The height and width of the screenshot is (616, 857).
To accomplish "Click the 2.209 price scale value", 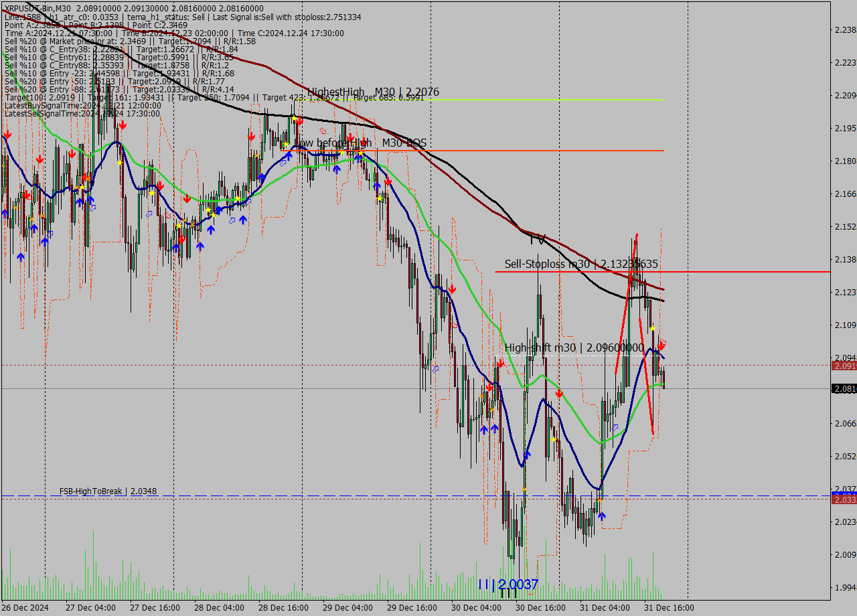I will click(x=845, y=95).
